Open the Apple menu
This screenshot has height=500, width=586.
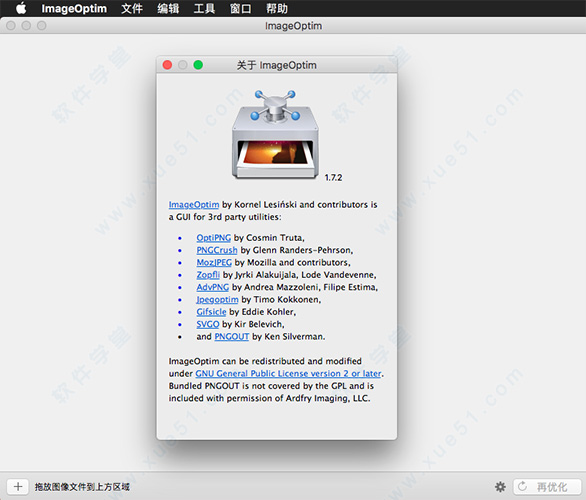tap(21, 8)
